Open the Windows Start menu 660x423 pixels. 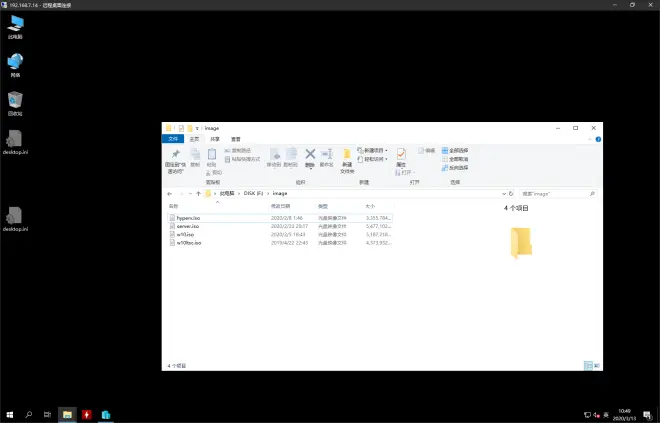coord(9,415)
